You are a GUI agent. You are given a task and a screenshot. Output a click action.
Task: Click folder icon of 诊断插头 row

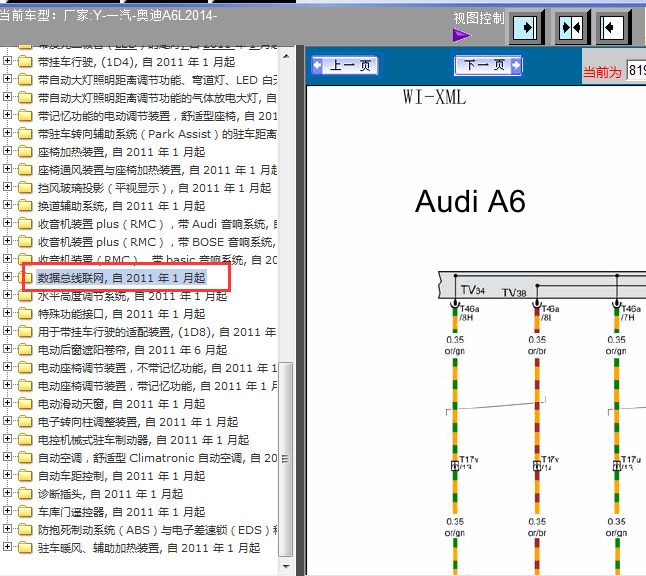pyautogui.click(x=25, y=494)
